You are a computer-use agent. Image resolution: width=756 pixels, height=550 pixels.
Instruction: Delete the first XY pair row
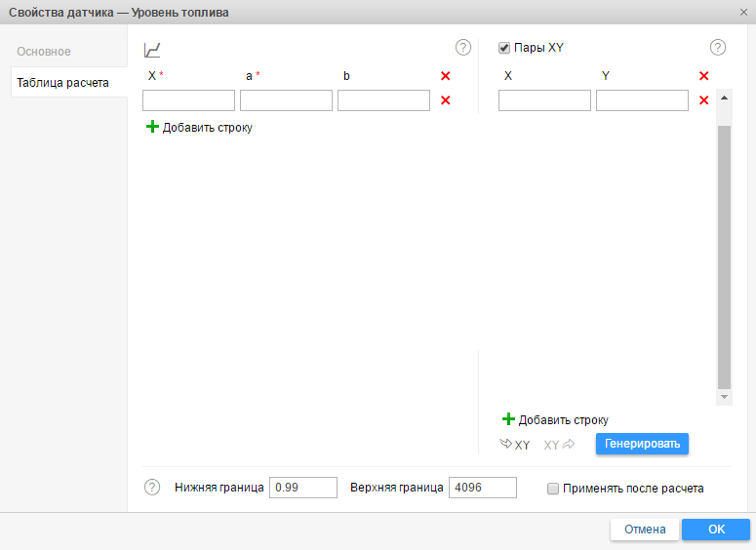click(x=703, y=100)
